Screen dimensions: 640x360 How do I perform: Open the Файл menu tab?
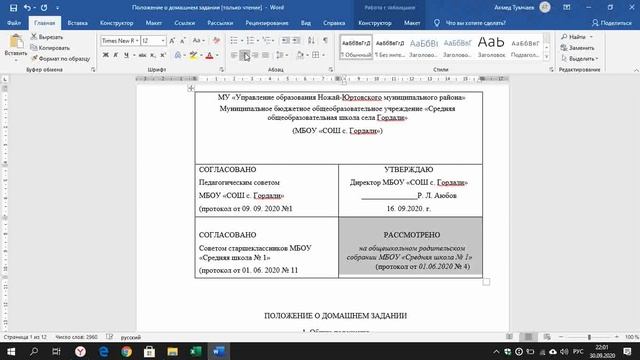[x=14, y=23]
